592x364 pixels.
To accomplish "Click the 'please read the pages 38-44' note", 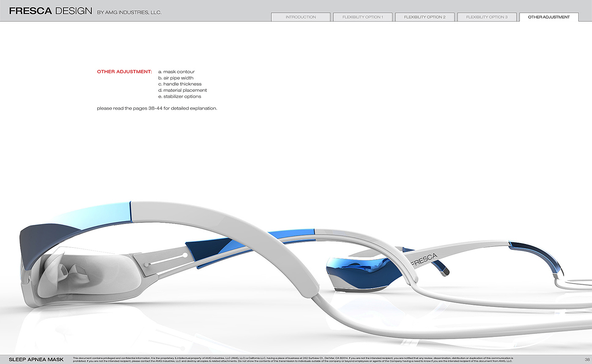I will (x=157, y=108).
